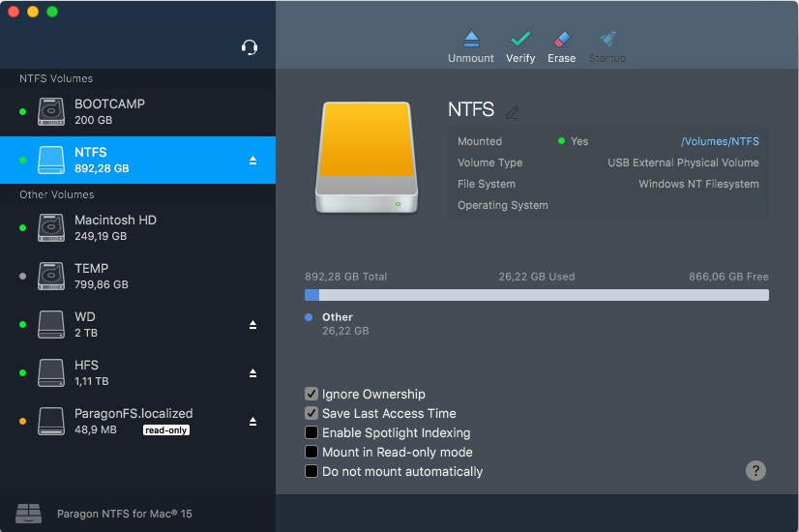This screenshot has height=532, width=799.
Task: Eject the ParagonFS.localized volume
Action: click(252, 422)
